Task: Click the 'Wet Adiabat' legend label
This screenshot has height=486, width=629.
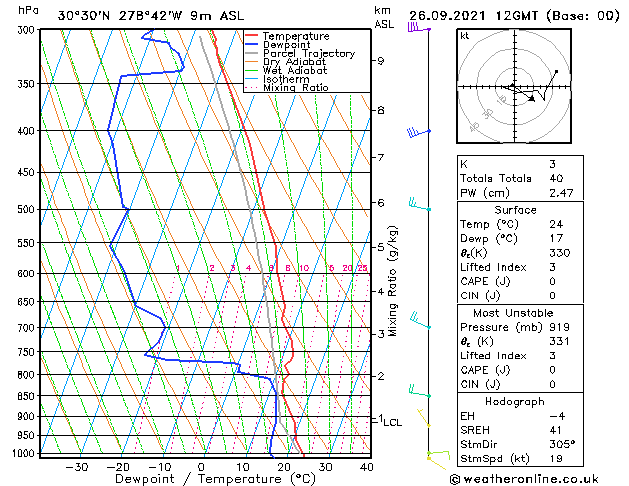Action: pyautogui.click(x=295, y=70)
